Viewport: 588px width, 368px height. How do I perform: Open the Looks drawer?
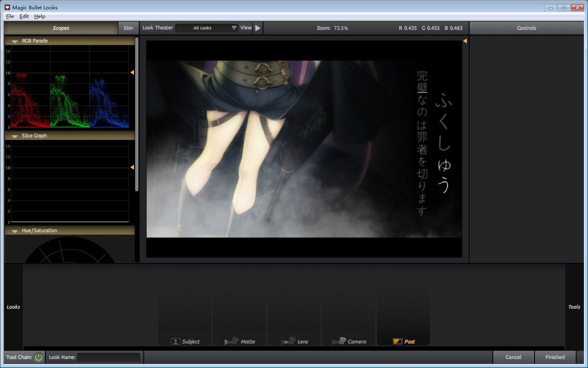[x=13, y=307]
